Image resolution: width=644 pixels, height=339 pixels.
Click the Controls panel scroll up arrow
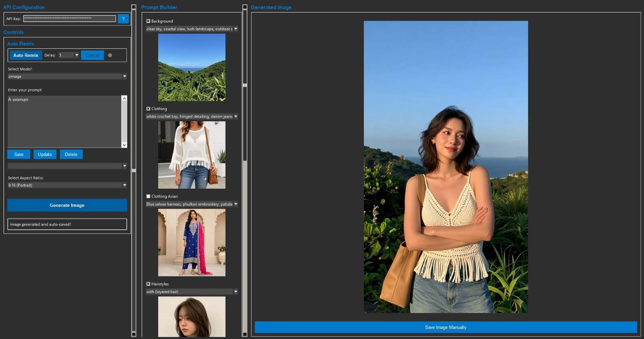click(x=134, y=7)
